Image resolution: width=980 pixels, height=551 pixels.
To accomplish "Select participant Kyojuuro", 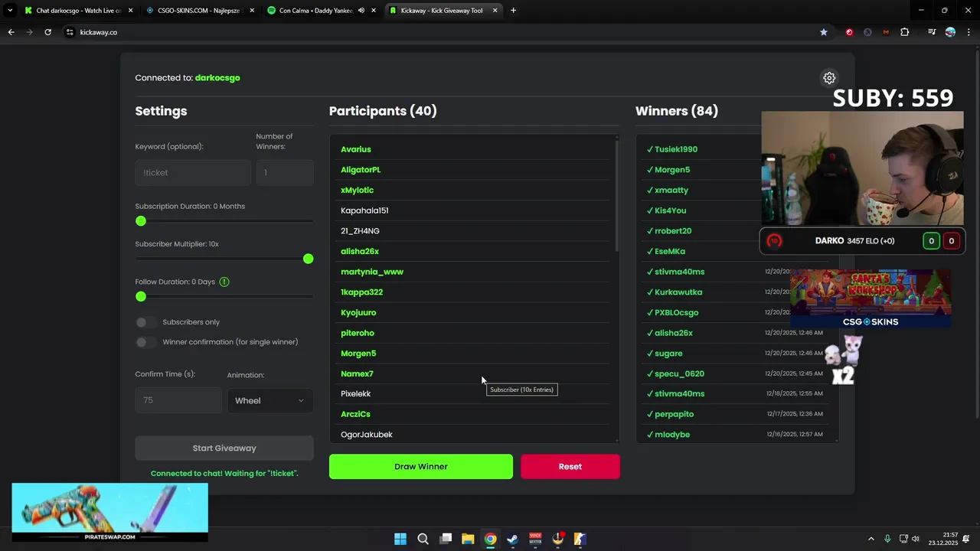I will click(358, 312).
